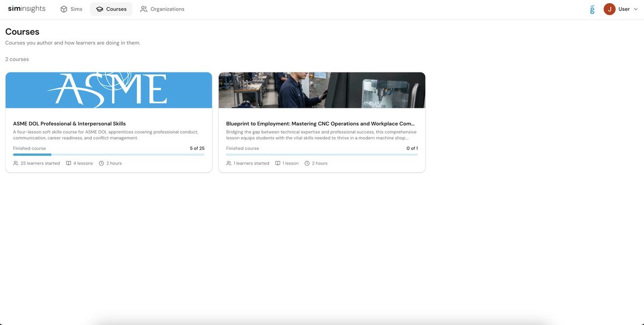644x325 pixels.
Task: Click the ASME logo banner thumbnail
Action: (108, 90)
